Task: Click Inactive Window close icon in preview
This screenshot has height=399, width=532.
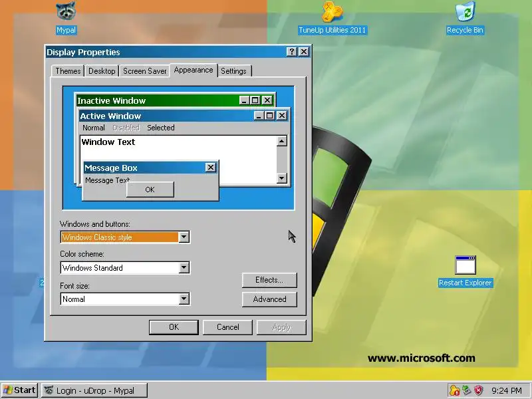Action: click(x=267, y=100)
